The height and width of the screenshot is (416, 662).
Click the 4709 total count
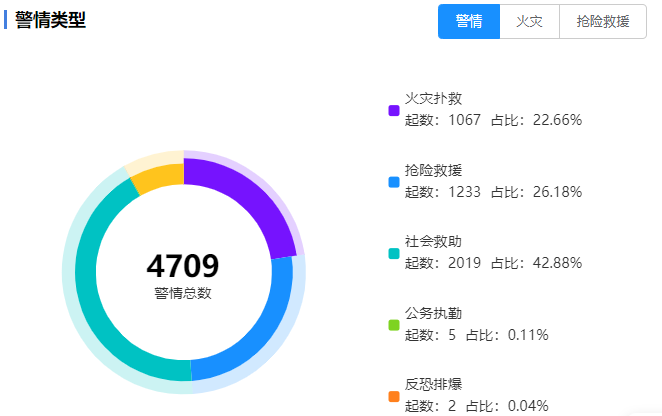click(183, 266)
